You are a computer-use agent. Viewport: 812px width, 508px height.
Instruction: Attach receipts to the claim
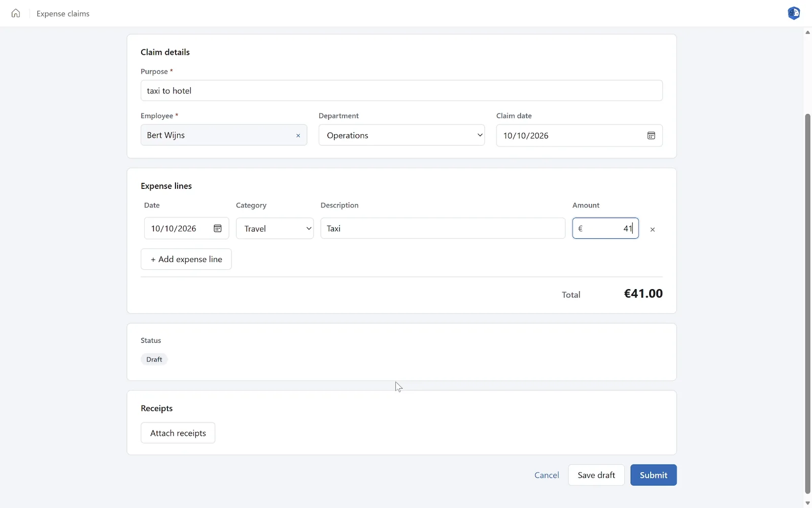click(x=178, y=433)
